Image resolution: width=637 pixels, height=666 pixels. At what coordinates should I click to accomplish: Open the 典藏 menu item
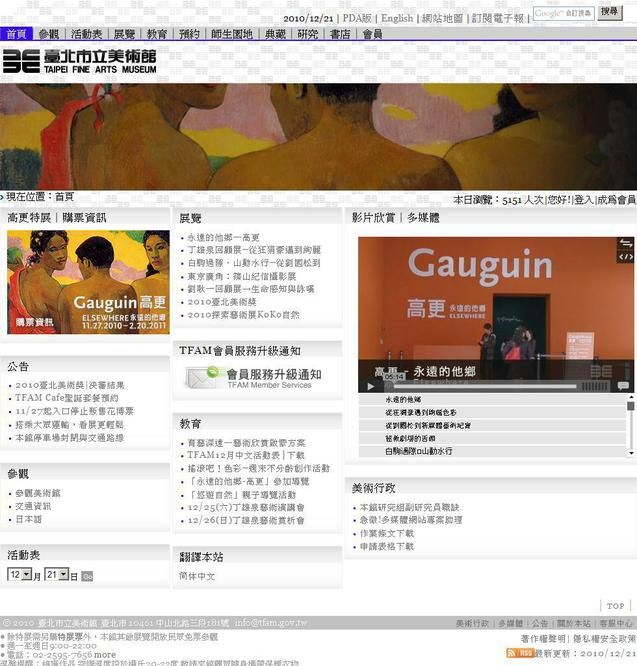click(275, 34)
